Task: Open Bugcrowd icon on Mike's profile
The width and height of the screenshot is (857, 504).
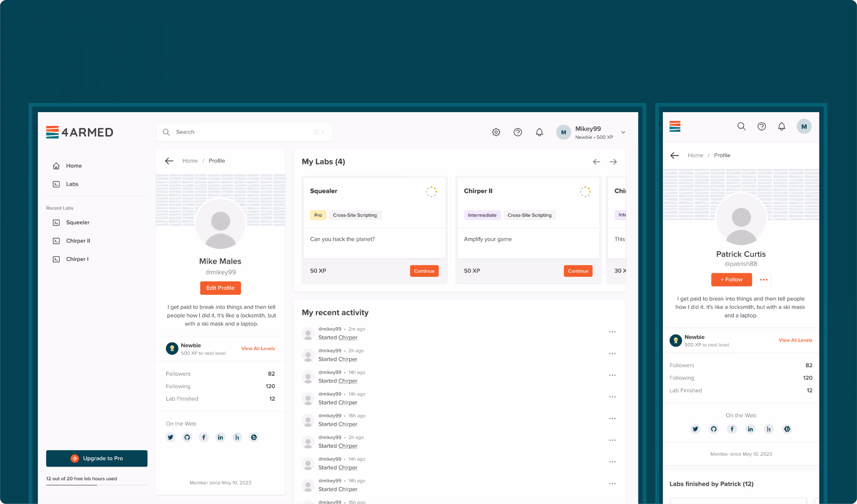Action: coord(254,437)
